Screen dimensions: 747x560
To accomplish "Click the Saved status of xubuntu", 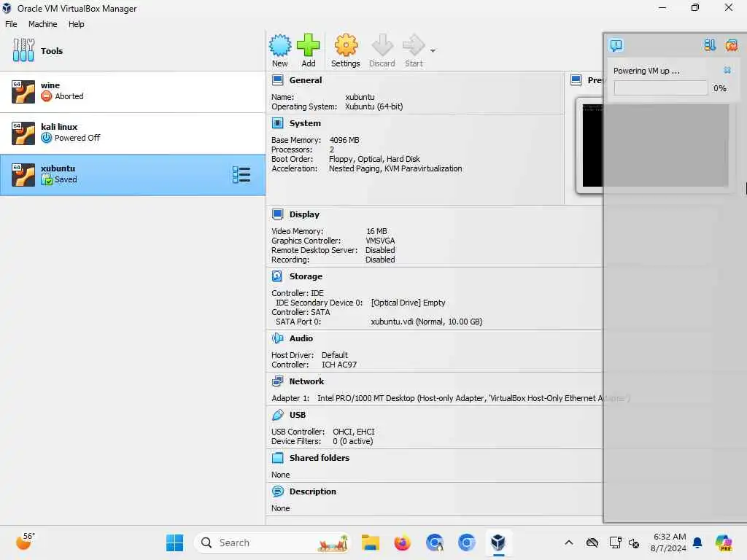I will (66, 179).
